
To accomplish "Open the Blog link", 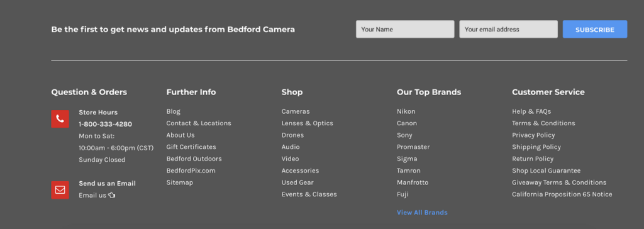I will (x=174, y=111).
